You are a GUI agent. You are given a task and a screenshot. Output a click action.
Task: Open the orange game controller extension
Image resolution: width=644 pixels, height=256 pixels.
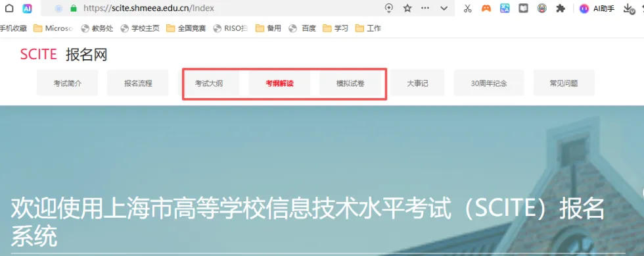[486, 9]
